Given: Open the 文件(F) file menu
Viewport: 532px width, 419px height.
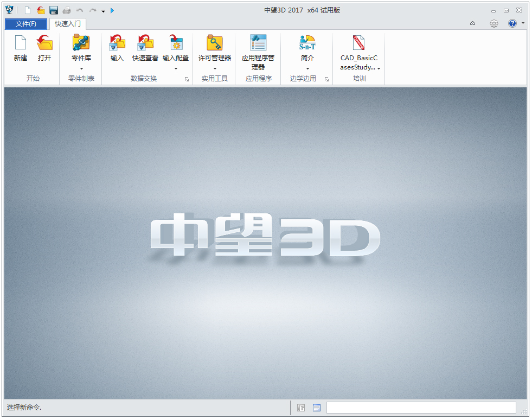Looking at the screenshot, I should point(26,24).
